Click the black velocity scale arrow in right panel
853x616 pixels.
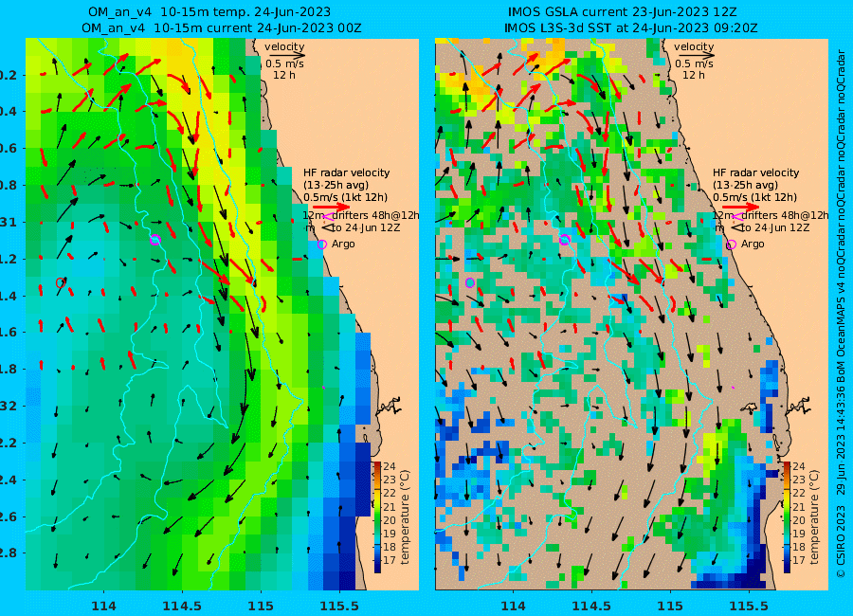695,55
